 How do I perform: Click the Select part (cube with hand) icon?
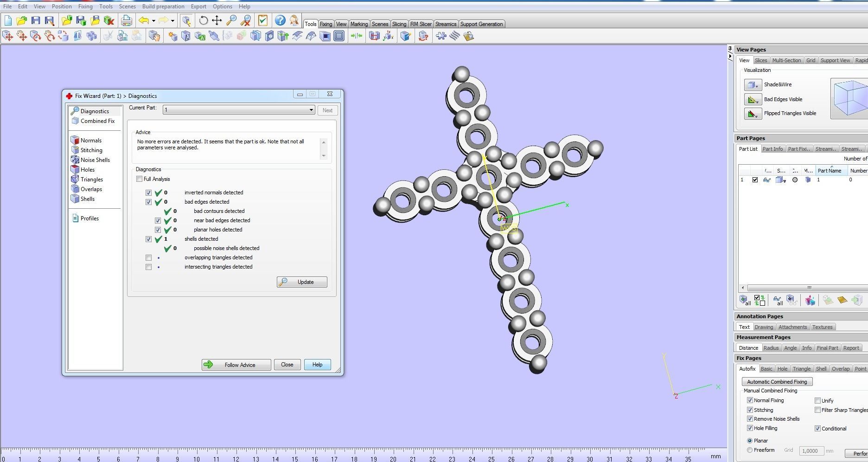pyautogui.click(x=154, y=36)
